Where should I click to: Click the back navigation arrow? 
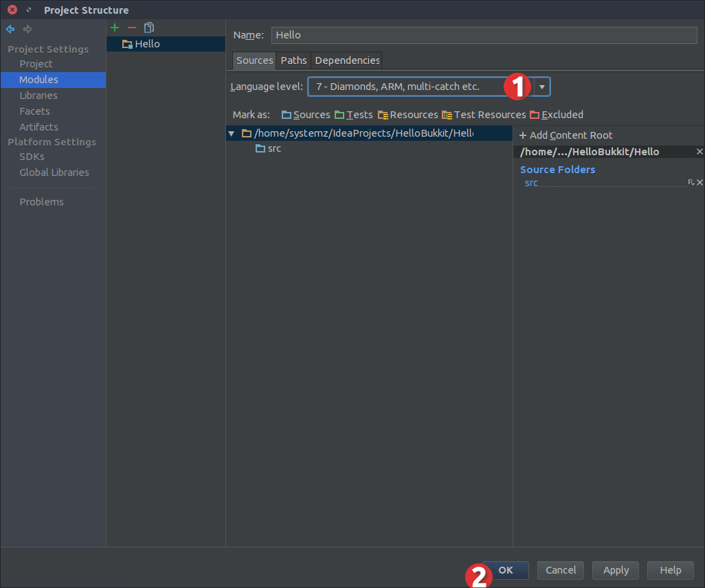pos(10,29)
